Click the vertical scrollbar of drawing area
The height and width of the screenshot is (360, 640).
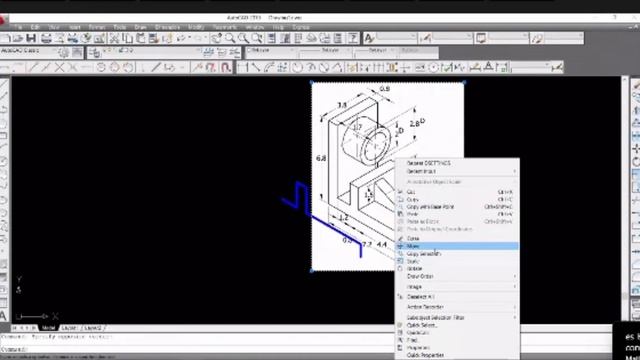[625, 200]
